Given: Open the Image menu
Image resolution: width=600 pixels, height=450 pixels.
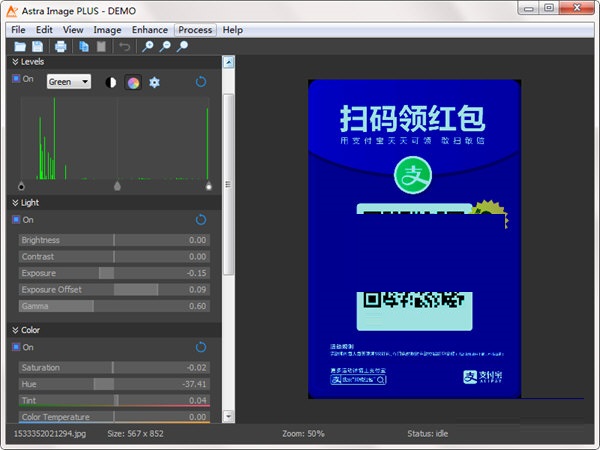Looking at the screenshot, I should point(107,30).
